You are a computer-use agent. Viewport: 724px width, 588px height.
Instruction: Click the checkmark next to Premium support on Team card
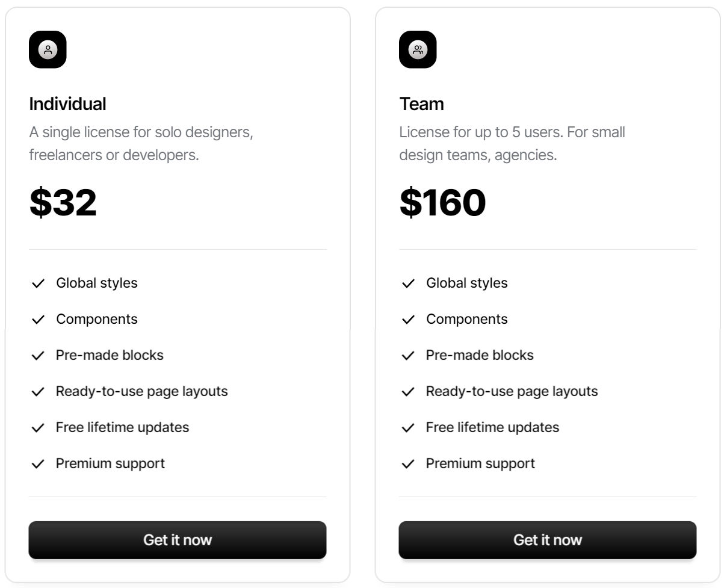pos(408,463)
